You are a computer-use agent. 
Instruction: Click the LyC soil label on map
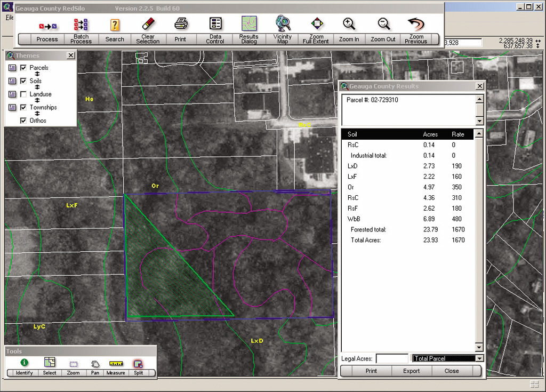pos(39,326)
